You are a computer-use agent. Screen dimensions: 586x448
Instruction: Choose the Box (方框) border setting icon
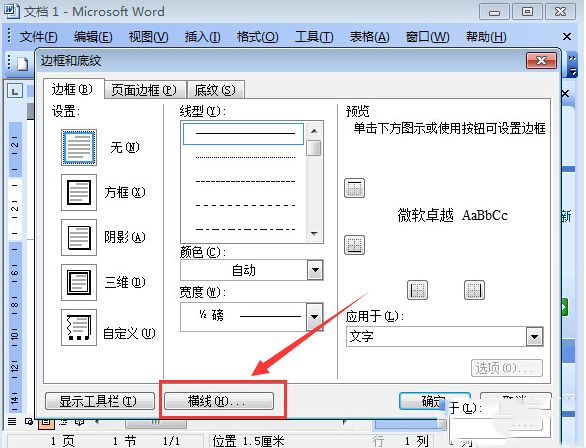coord(79,192)
